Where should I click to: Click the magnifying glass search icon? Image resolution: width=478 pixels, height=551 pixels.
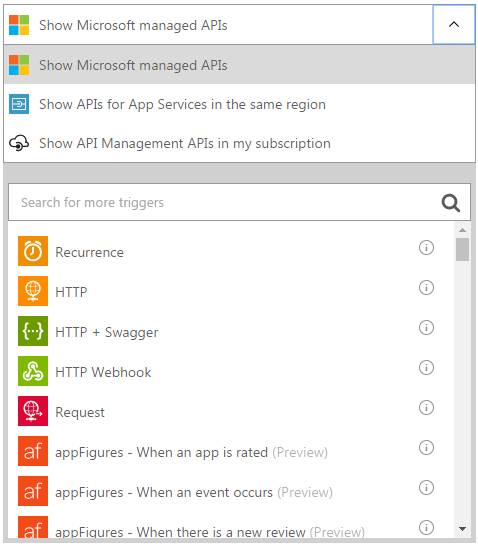451,203
